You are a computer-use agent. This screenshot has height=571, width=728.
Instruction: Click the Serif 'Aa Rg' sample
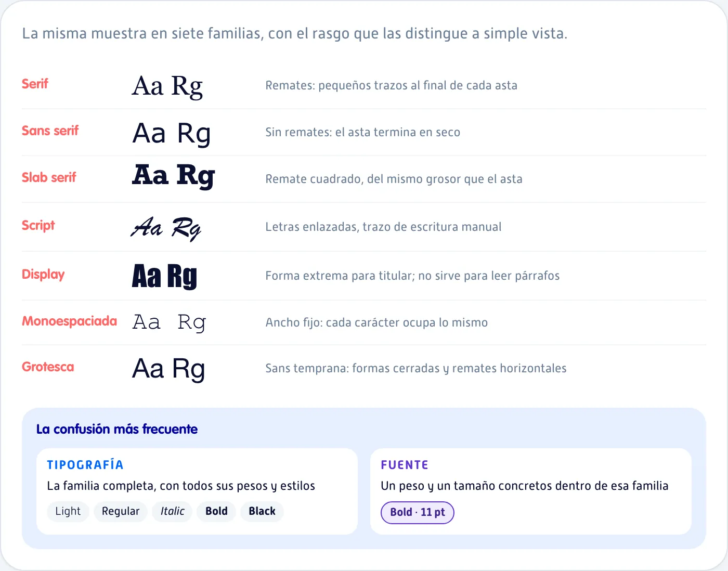167,86
